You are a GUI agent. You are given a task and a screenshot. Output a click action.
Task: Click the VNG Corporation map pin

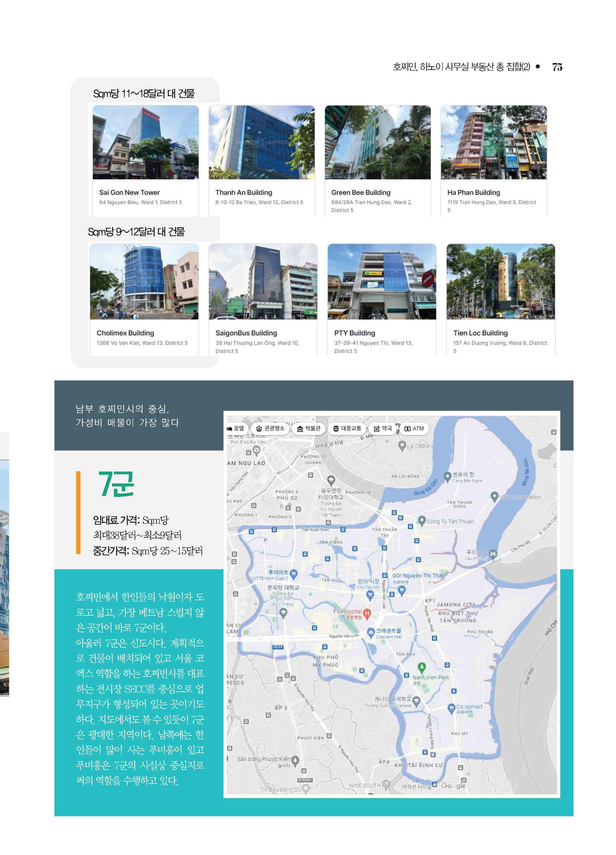point(494,497)
